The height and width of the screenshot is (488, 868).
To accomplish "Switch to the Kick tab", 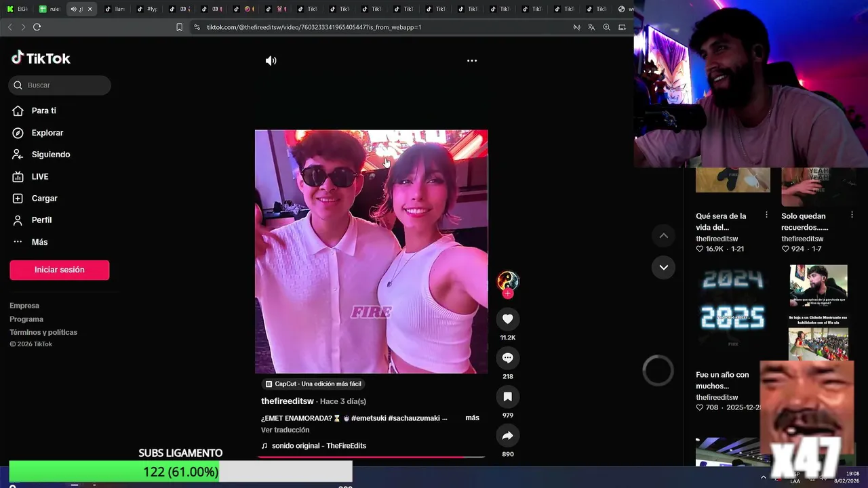I will click(x=17, y=9).
